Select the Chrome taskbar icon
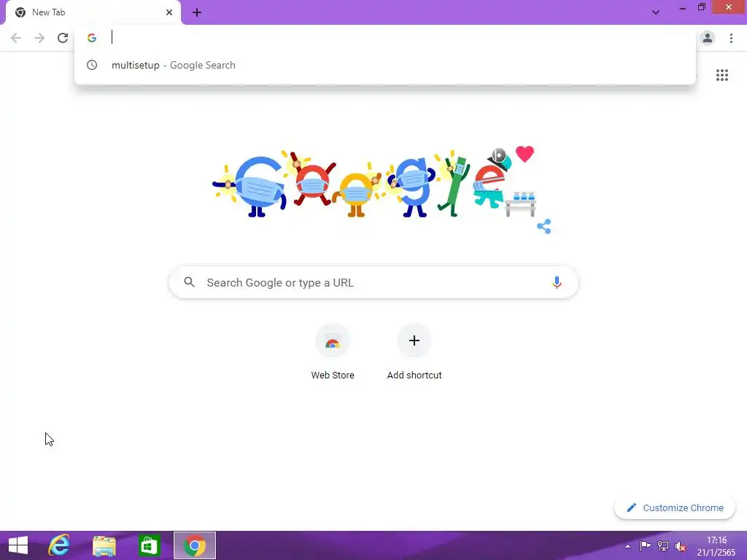The width and height of the screenshot is (747, 560). coord(195,545)
